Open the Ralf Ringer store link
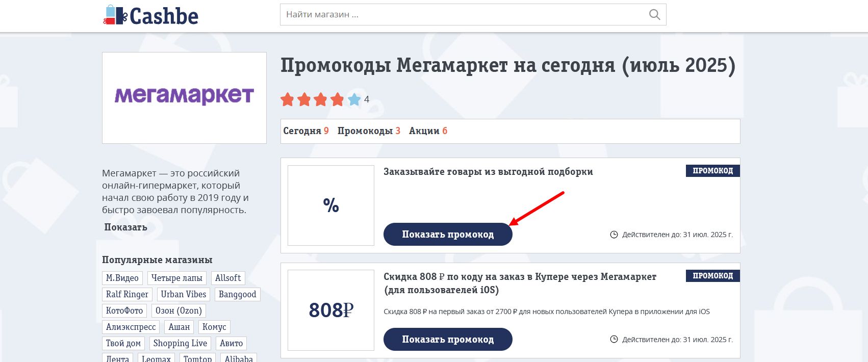This screenshot has height=362, width=868. (x=127, y=294)
